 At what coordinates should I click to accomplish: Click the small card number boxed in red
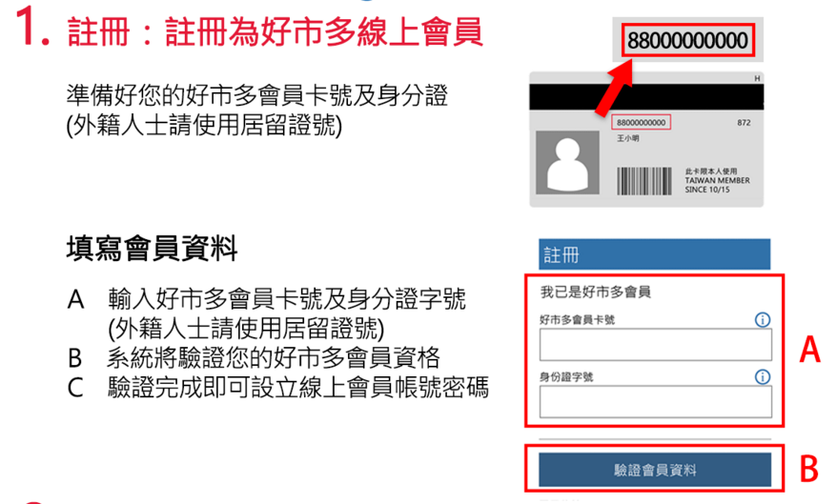pyautogui.click(x=641, y=123)
